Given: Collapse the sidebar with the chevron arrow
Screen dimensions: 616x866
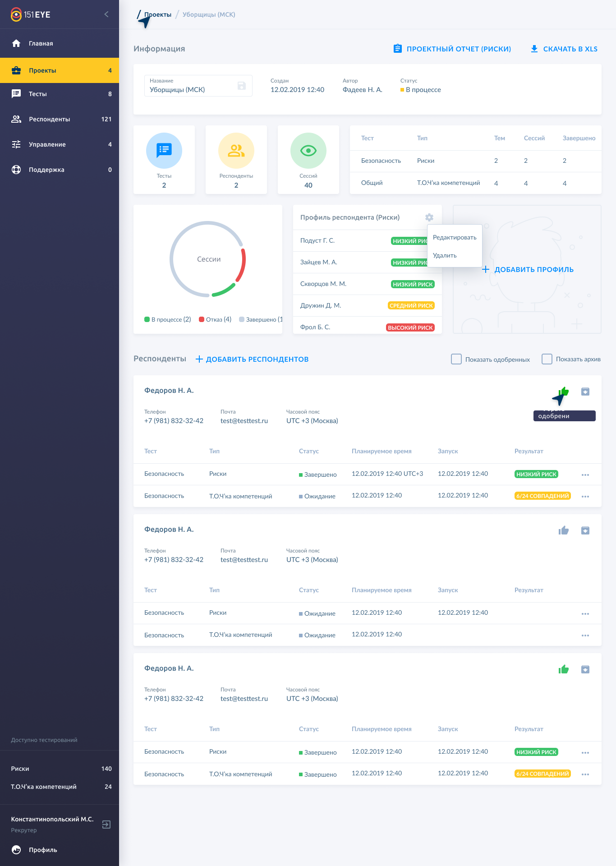Looking at the screenshot, I should pyautogui.click(x=106, y=14).
